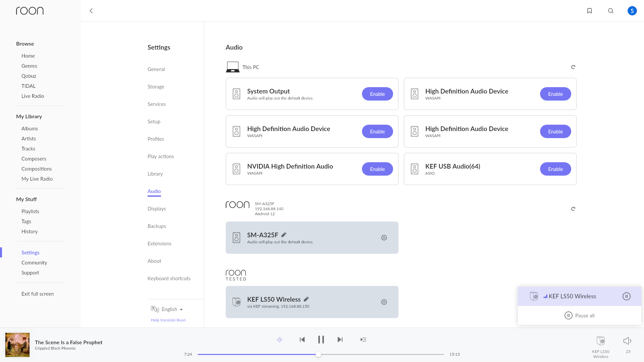This screenshot has height=362, width=644.
Task: Open Composers in My Library
Action: click(x=34, y=159)
